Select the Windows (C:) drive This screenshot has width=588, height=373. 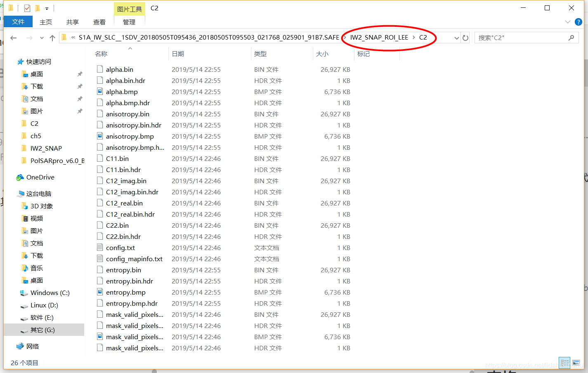[x=50, y=293]
